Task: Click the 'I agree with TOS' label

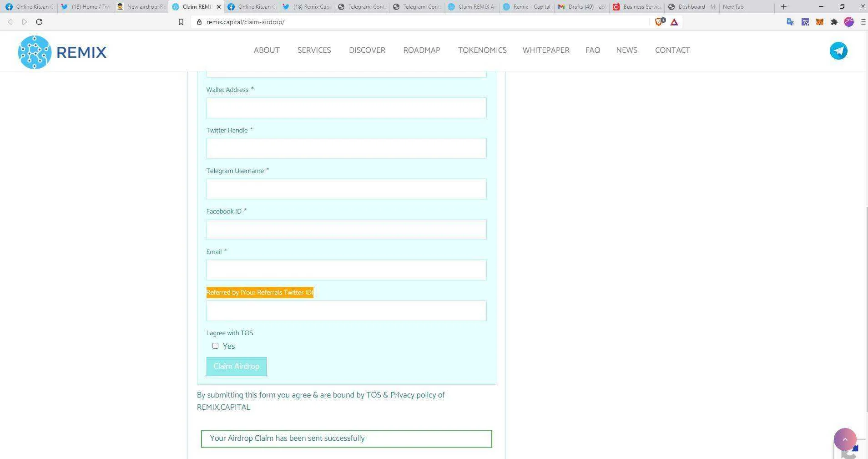Action: pyautogui.click(x=230, y=333)
